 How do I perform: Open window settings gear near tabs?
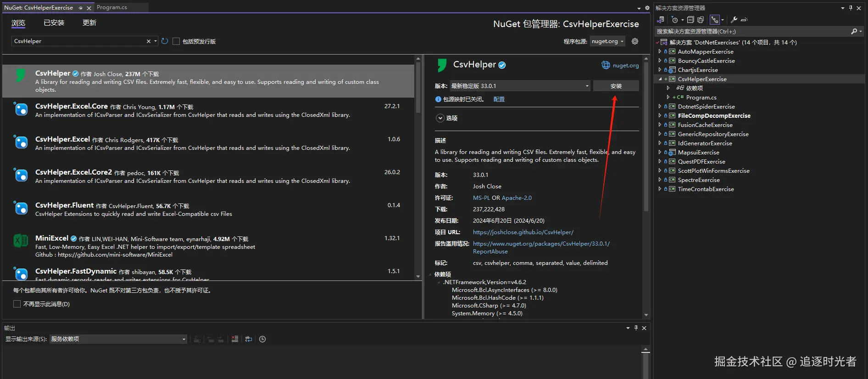(647, 8)
